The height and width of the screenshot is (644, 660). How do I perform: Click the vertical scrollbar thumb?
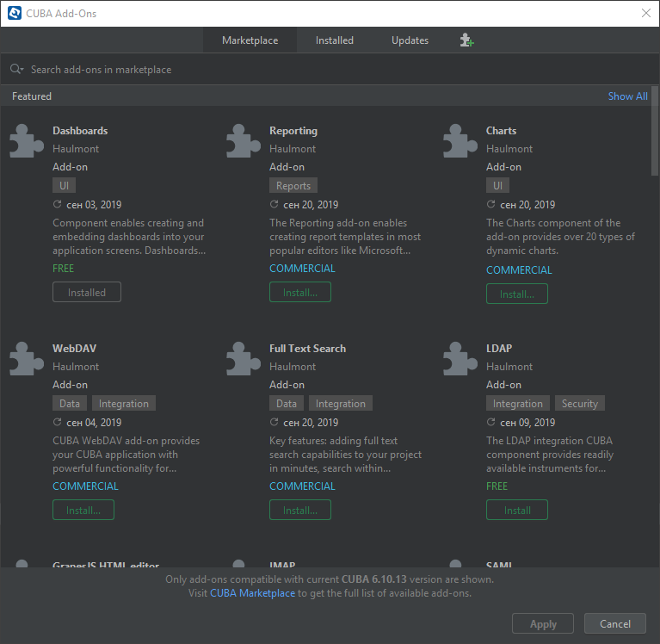coord(655,131)
